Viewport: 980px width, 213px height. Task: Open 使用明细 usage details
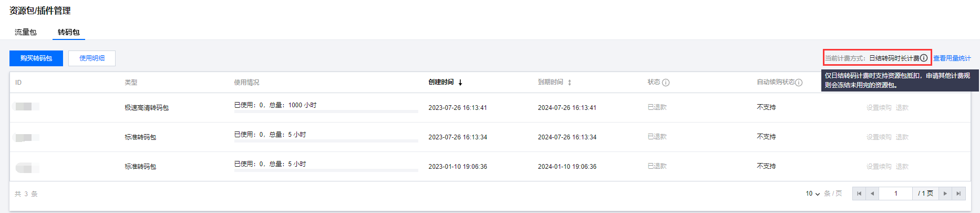click(92, 58)
